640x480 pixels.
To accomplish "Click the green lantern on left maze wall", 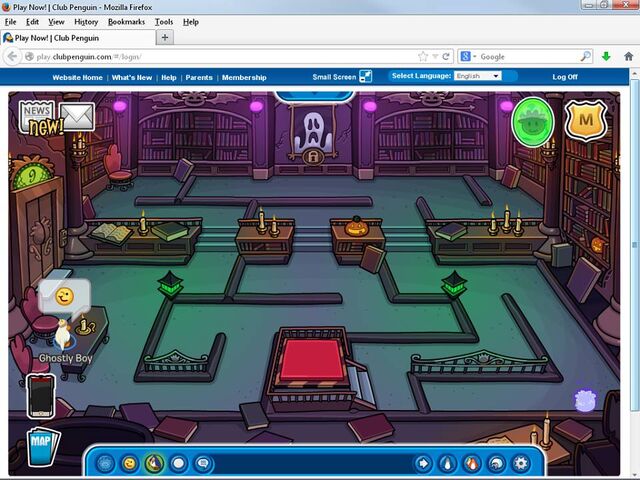I will click(171, 284).
